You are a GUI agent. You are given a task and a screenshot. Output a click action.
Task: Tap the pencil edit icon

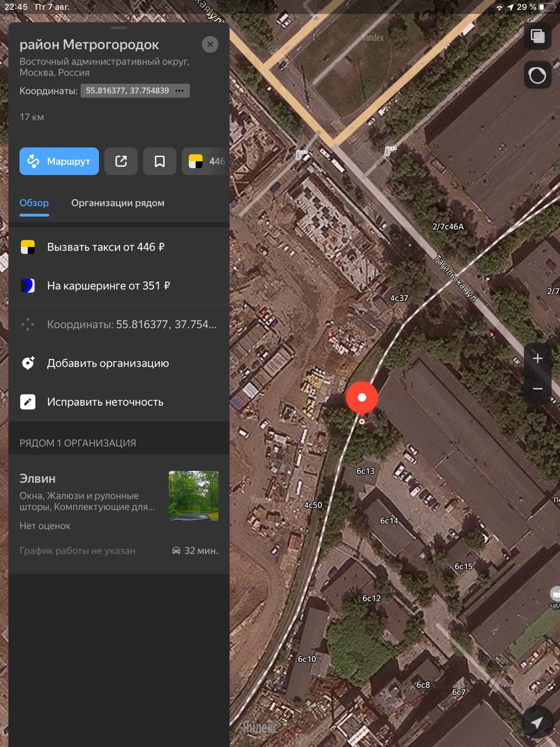click(x=27, y=402)
